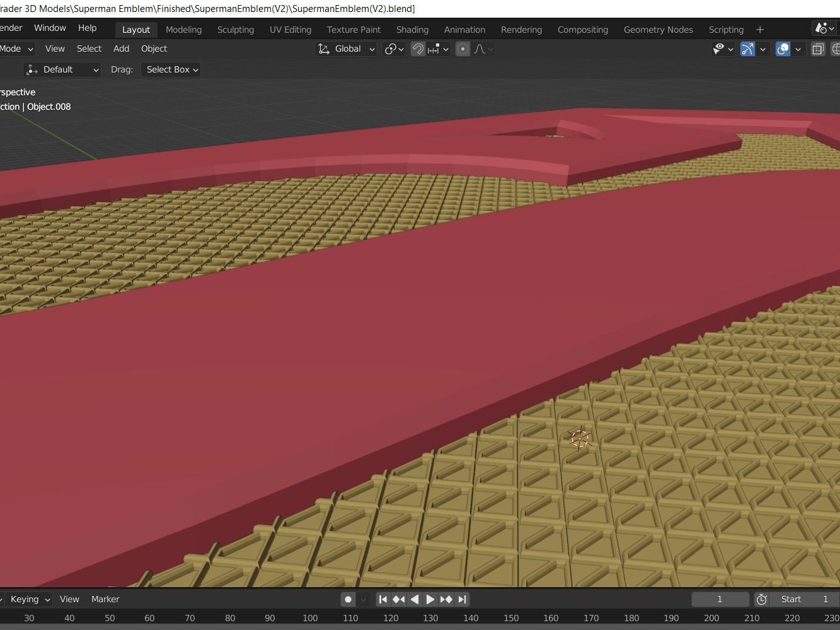Switch to the Modeling workspace tab
This screenshot has width=840, height=630.
[183, 30]
